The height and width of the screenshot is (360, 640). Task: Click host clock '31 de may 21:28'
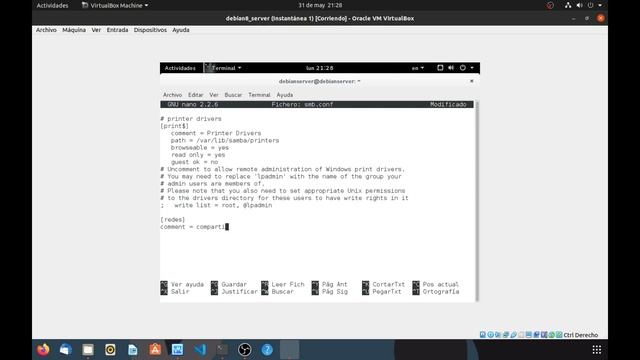320,5
